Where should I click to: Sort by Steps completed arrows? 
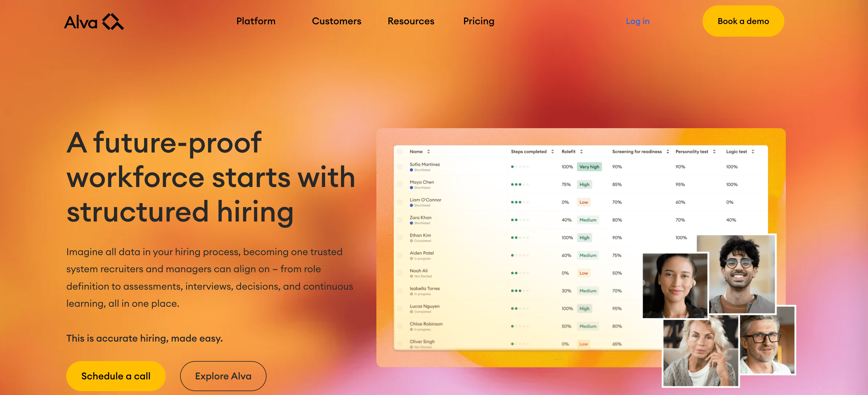pyautogui.click(x=552, y=152)
